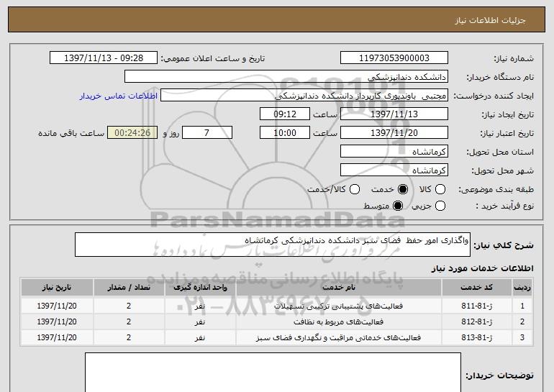Click فعالیت‌های مربوط به نظافت cell
Screen dimensions: 554x392
(x=338, y=322)
